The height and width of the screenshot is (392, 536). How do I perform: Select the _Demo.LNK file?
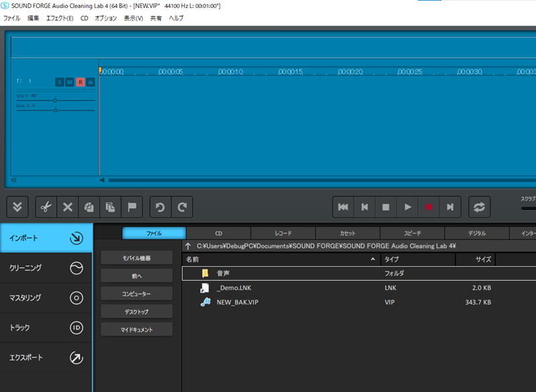click(x=359, y=287)
